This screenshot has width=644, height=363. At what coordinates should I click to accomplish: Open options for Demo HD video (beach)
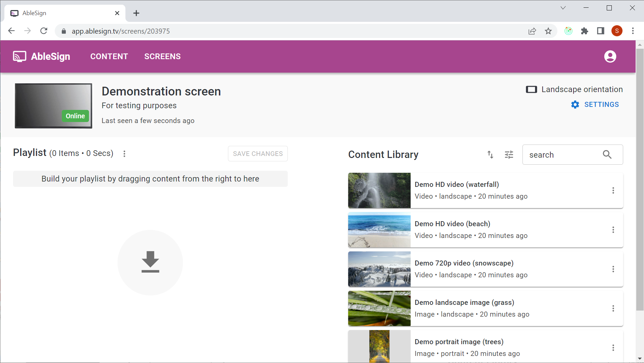[x=613, y=230]
